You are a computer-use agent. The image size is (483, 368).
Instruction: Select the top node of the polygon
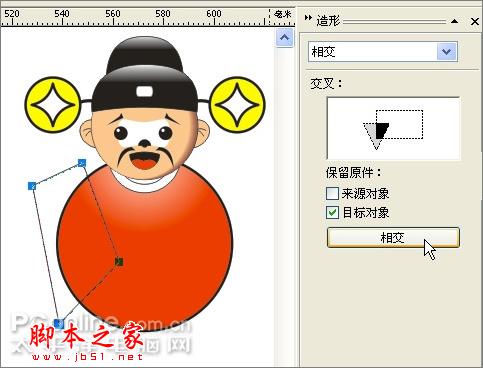(x=82, y=163)
